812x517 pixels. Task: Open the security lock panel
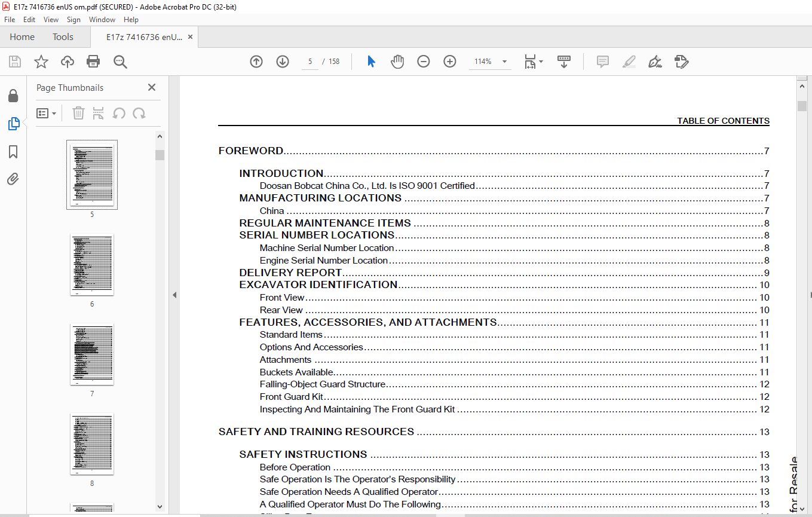click(x=13, y=96)
